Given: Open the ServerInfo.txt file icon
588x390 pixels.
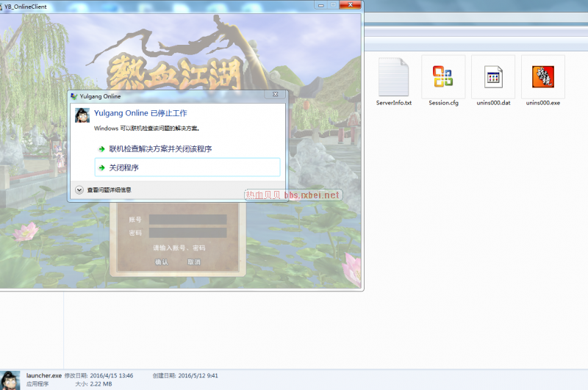Looking at the screenshot, I should click(393, 77).
